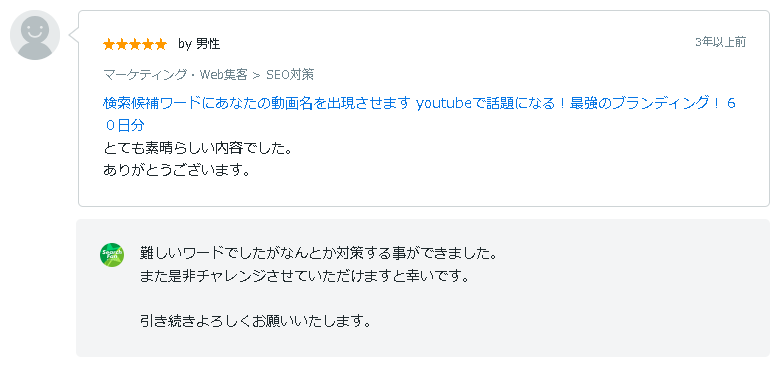Select the first orange rating star
Viewport: 783px width, 366px height.
point(109,45)
